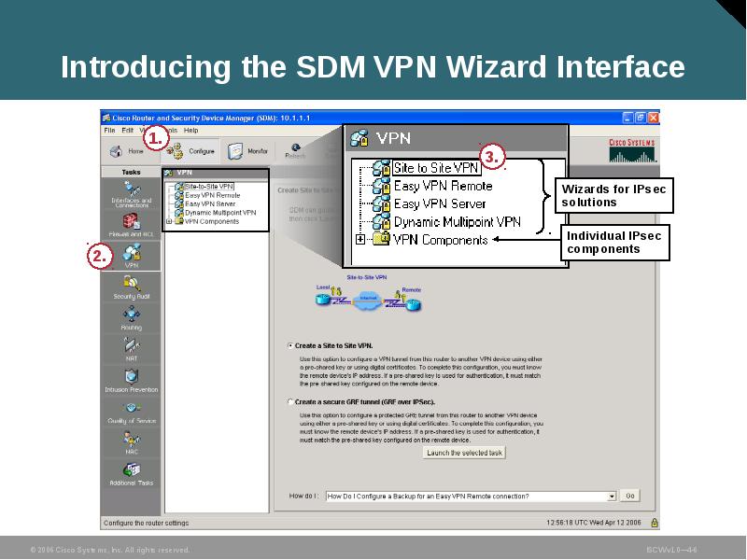The width and height of the screenshot is (747, 560).
Task: Open the Routing task
Action: pyautogui.click(x=132, y=318)
